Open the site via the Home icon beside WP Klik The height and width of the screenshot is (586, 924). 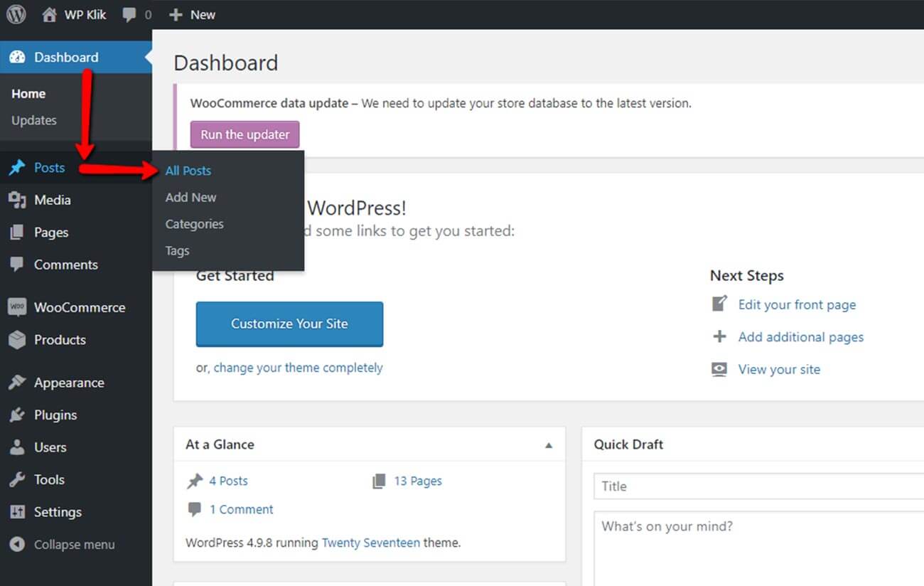[x=48, y=14]
